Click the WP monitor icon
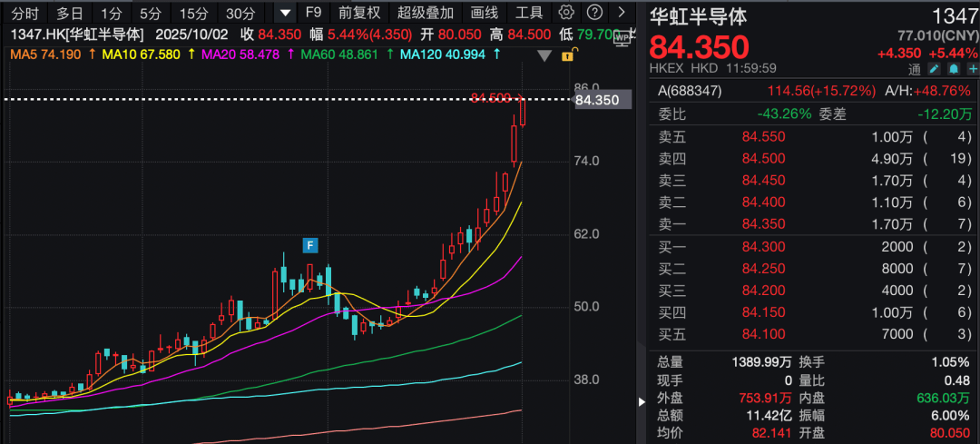Image resolution: width=980 pixels, height=444 pixels. (x=622, y=36)
